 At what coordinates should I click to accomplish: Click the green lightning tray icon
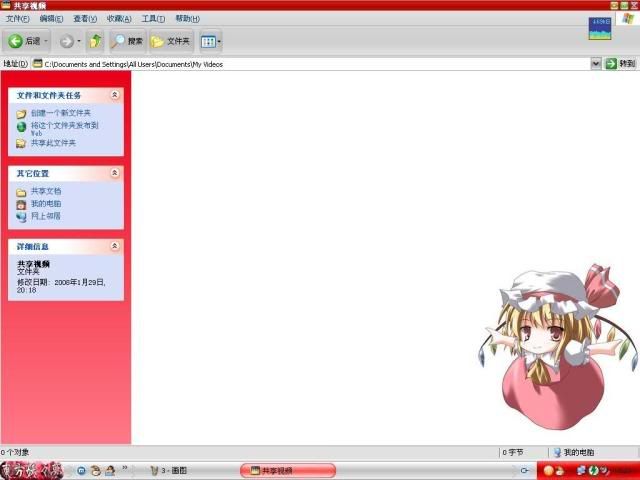593,471
